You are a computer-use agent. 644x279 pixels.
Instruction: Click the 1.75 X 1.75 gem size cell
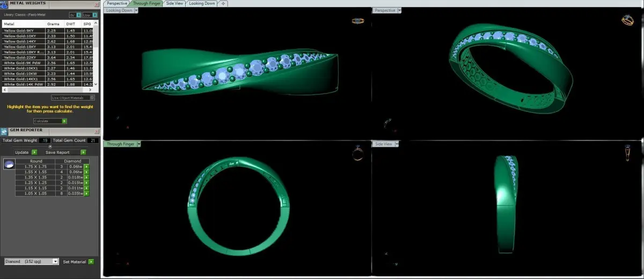[x=36, y=167]
